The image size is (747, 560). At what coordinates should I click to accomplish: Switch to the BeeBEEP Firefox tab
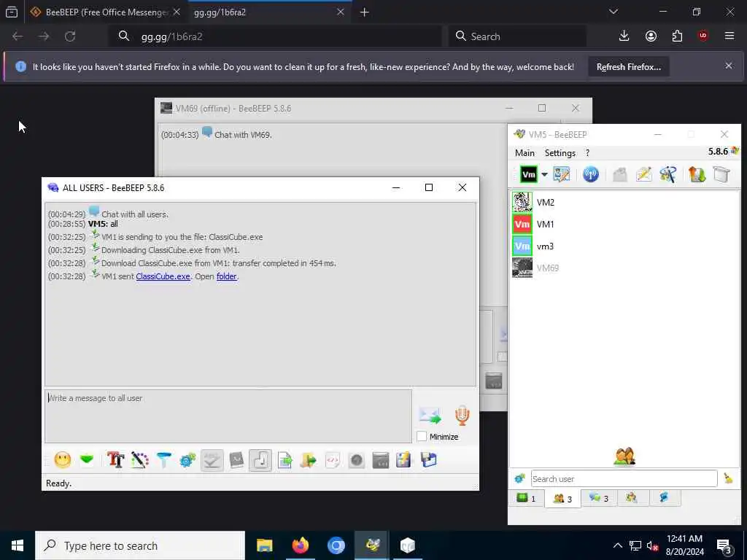105,12
